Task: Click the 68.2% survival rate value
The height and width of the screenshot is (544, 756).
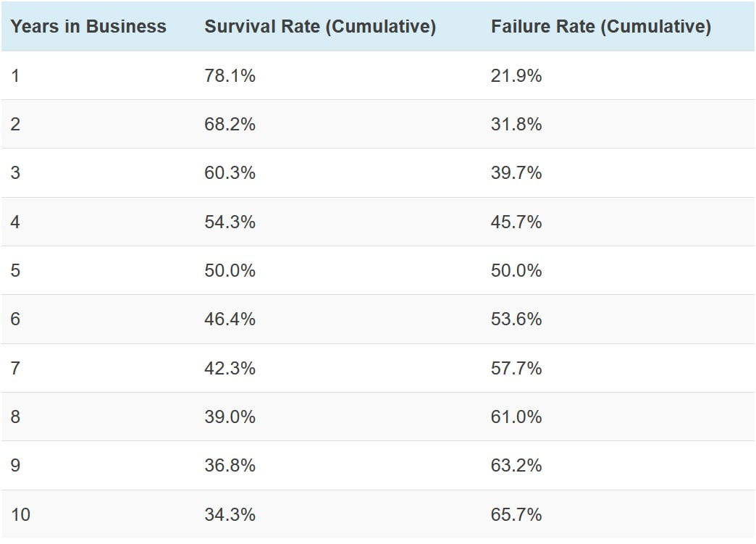Action: (x=230, y=124)
